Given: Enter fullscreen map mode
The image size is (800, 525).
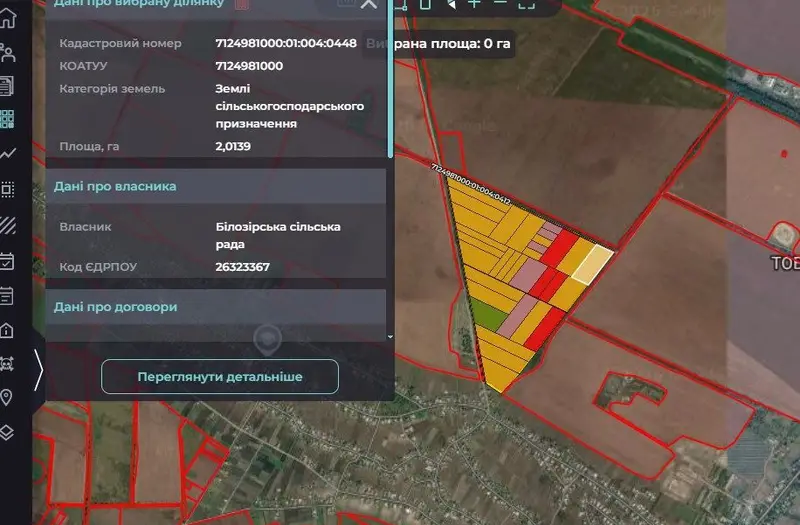Looking at the screenshot, I should (x=527, y=4).
